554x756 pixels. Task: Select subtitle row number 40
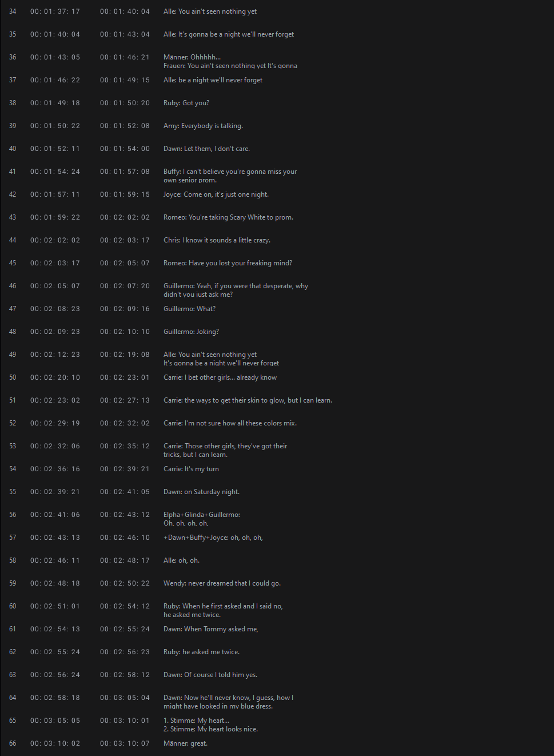click(13, 149)
